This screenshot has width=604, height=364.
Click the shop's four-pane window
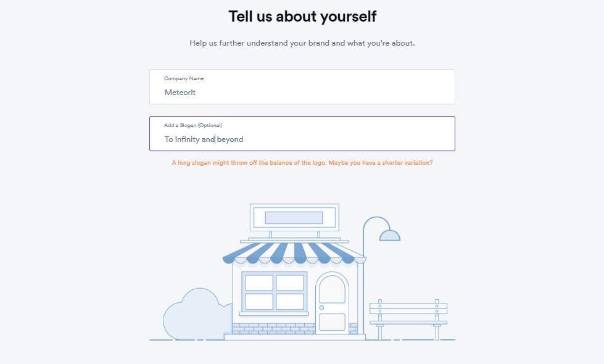coord(275,292)
